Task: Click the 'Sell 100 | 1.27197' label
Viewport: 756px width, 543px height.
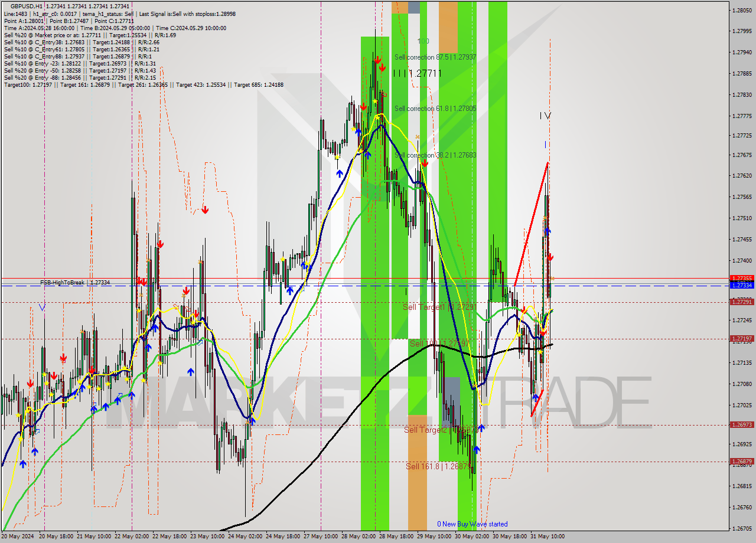Action: (440, 344)
